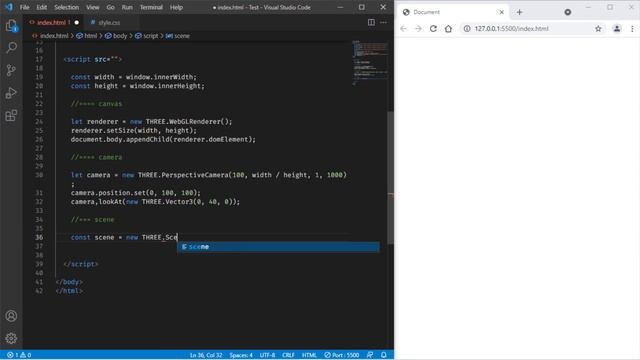Reload the page in Chrome

[433, 29]
